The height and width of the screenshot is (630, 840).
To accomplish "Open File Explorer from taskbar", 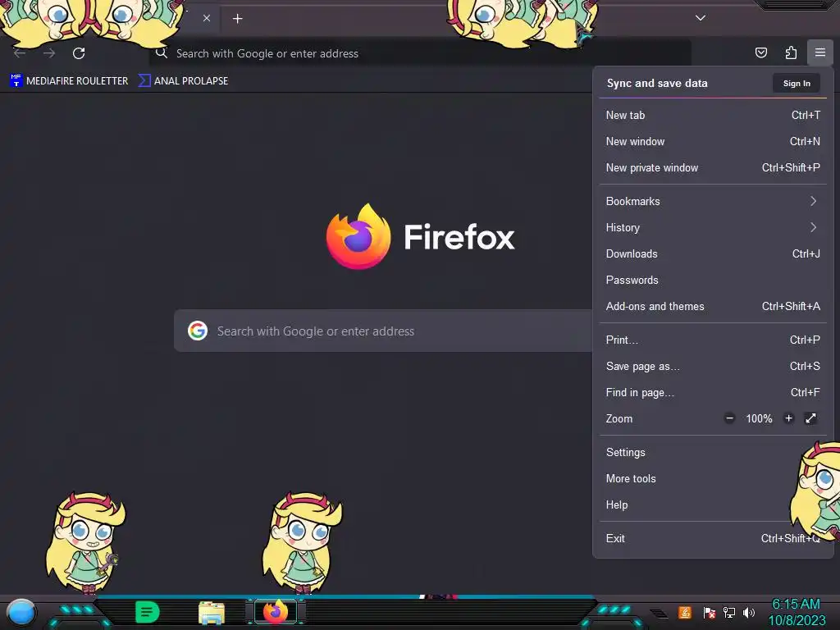I will pos(212,613).
